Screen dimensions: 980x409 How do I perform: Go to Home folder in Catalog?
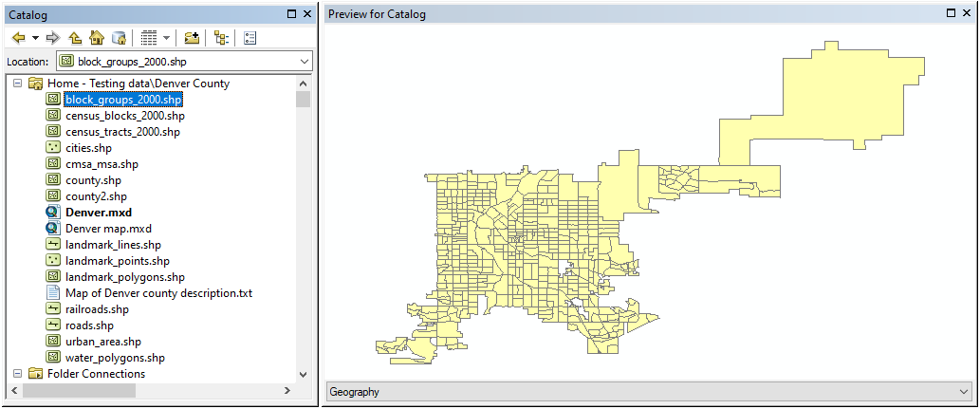[96, 38]
